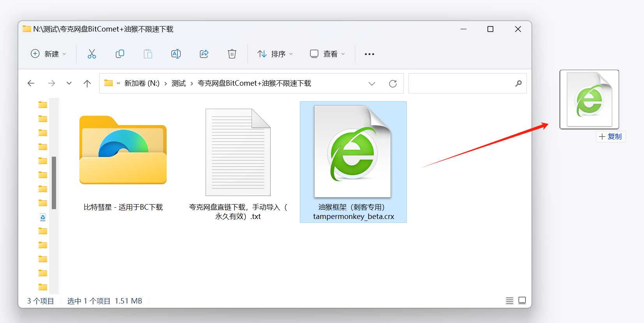Click the 3 个项目 status text
The image size is (644, 323).
point(40,301)
